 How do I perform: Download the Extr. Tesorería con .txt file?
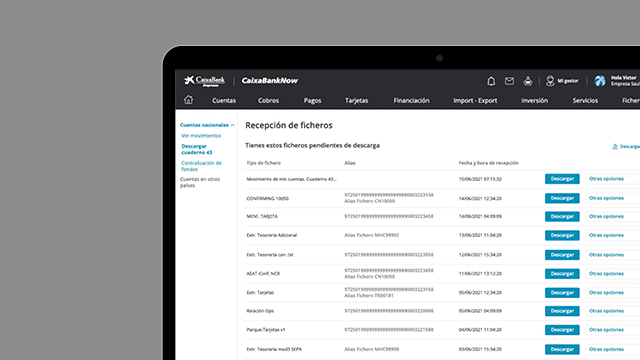(x=562, y=255)
